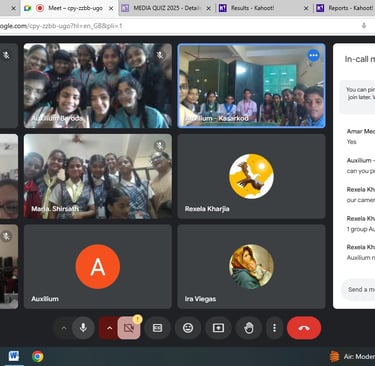The height and width of the screenshot is (366, 375).
Task: Click the muted mic icon on Maria Shirsath tile
Action: (x=160, y=145)
